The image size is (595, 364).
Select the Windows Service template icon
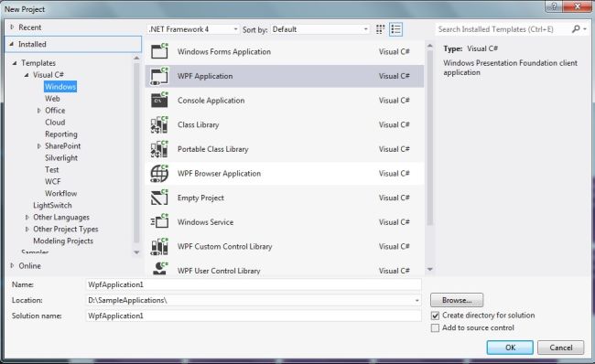pos(159,222)
